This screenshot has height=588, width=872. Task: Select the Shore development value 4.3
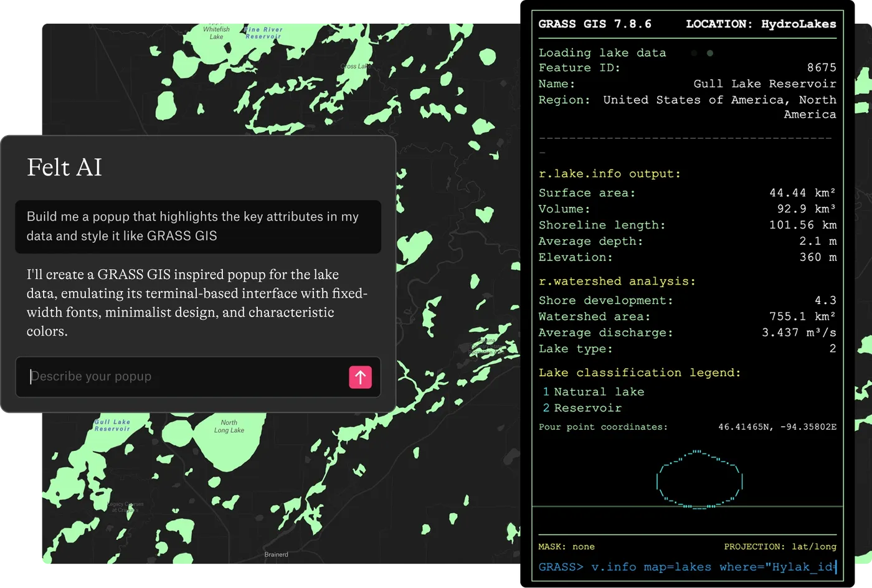[x=825, y=300]
